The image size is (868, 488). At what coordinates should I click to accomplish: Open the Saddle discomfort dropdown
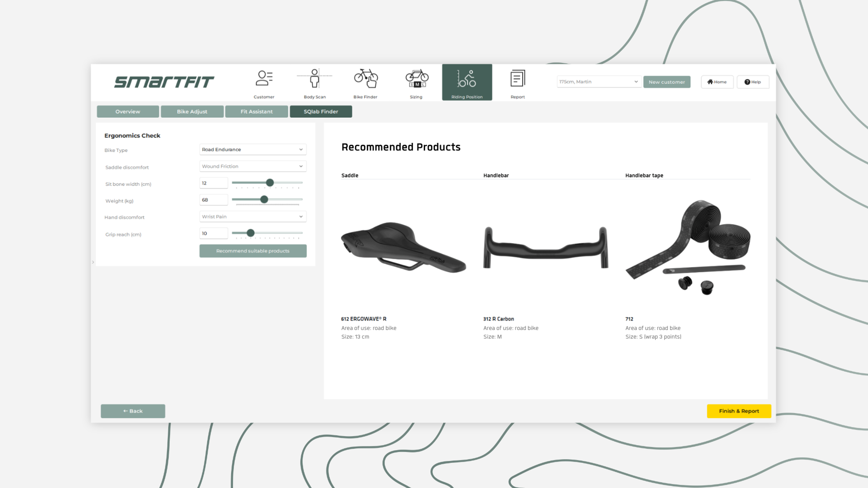(x=253, y=166)
